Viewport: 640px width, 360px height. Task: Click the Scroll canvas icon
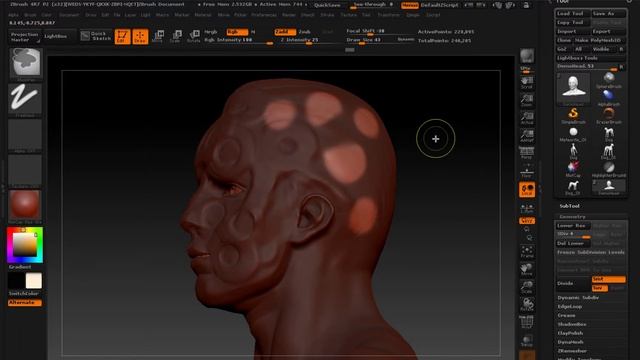coord(527,82)
